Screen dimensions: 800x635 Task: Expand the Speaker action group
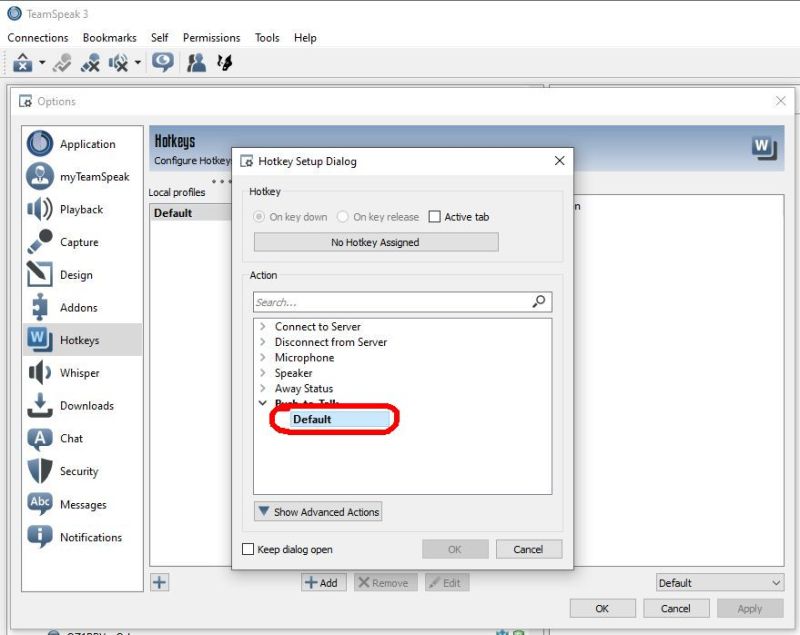tap(263, 373)
